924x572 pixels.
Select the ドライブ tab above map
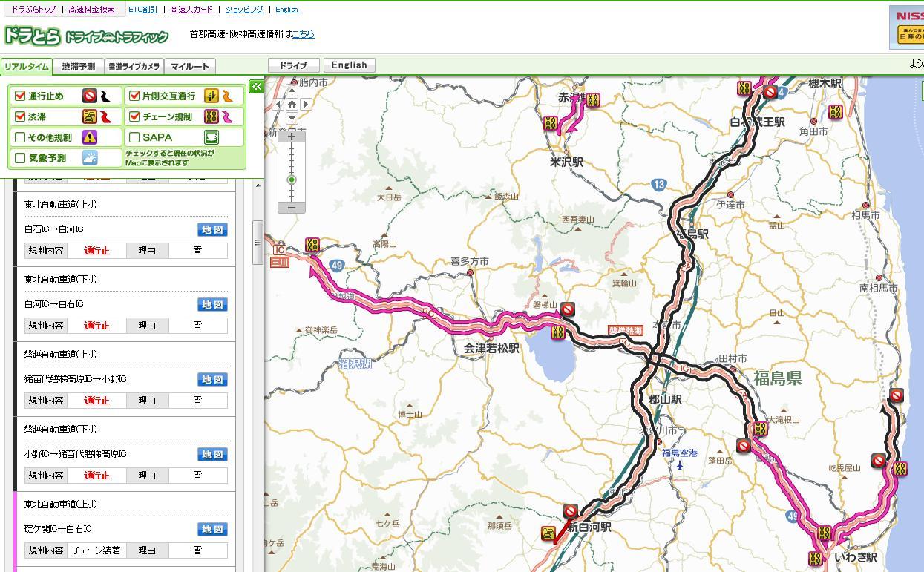tap(293, 65)
